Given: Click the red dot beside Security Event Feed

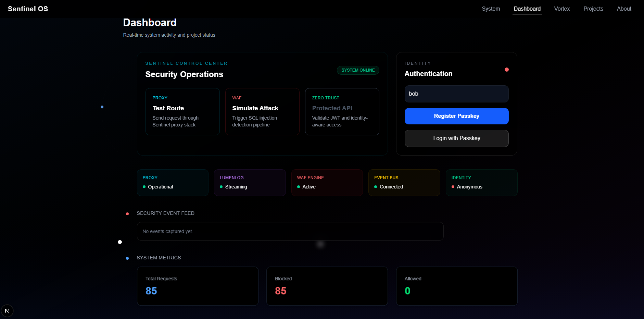Looking at the screenshot, I should click(x=127, y=214).
